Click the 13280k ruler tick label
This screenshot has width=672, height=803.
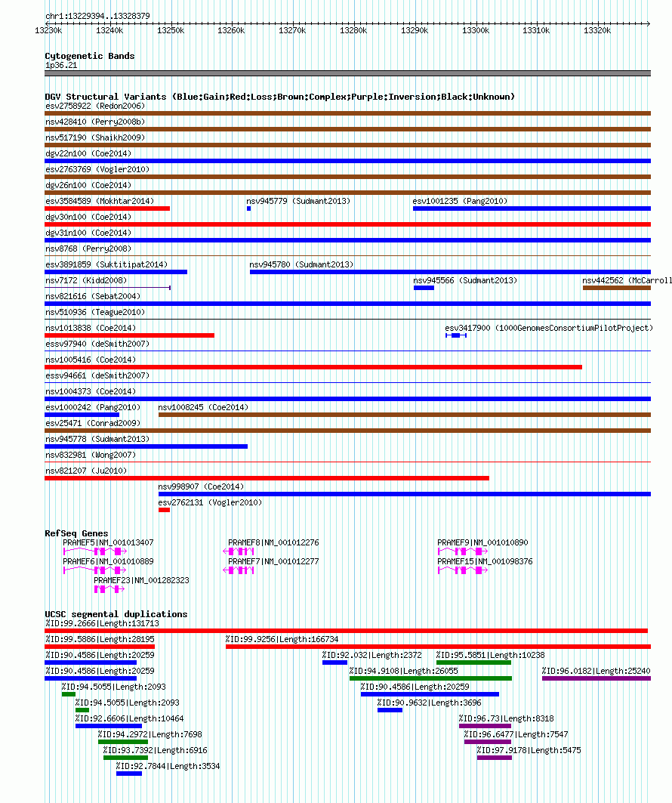353,31
